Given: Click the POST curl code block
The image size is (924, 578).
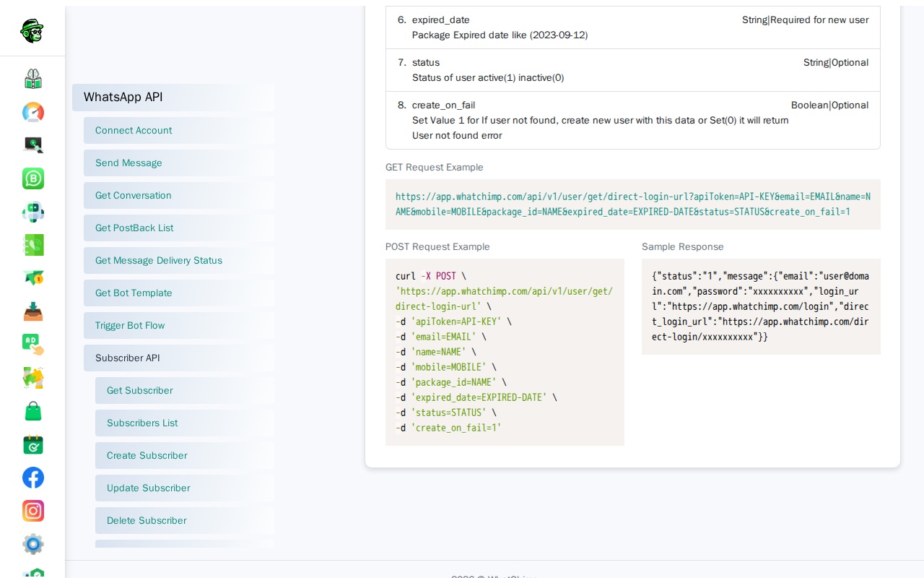Looking at the screenshot, I should tap(505, 352).
